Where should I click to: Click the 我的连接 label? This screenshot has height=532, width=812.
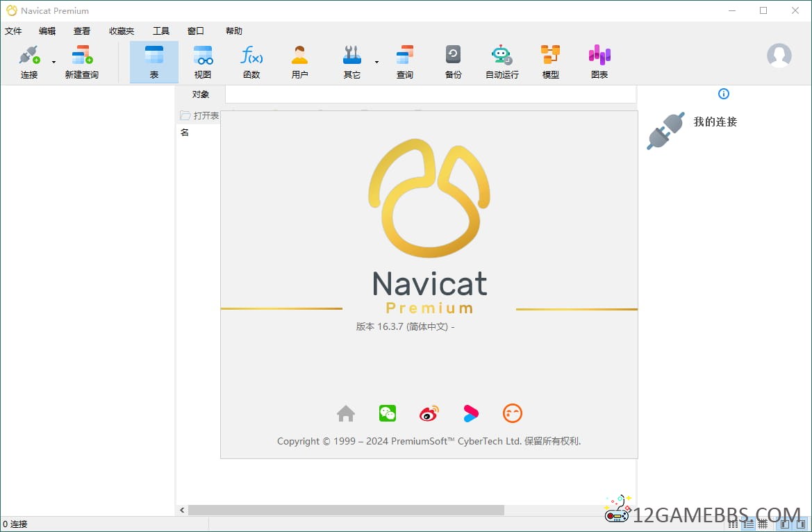[715, 122]
